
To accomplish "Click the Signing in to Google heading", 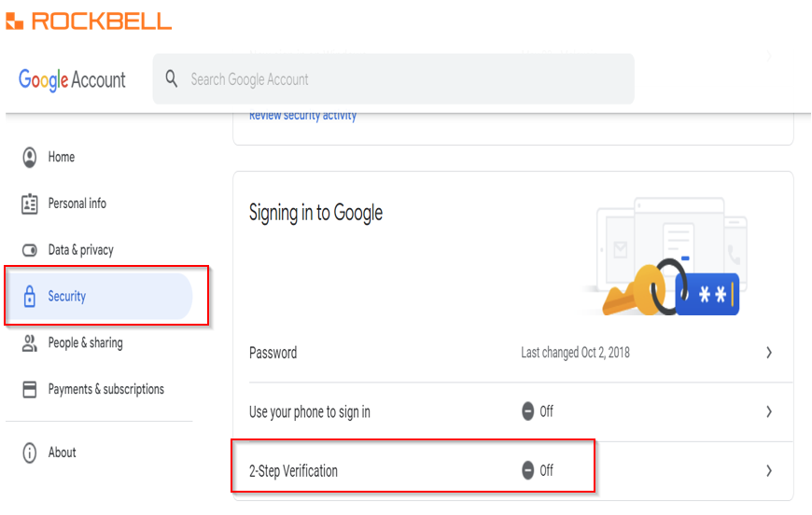I will [315, 214].
